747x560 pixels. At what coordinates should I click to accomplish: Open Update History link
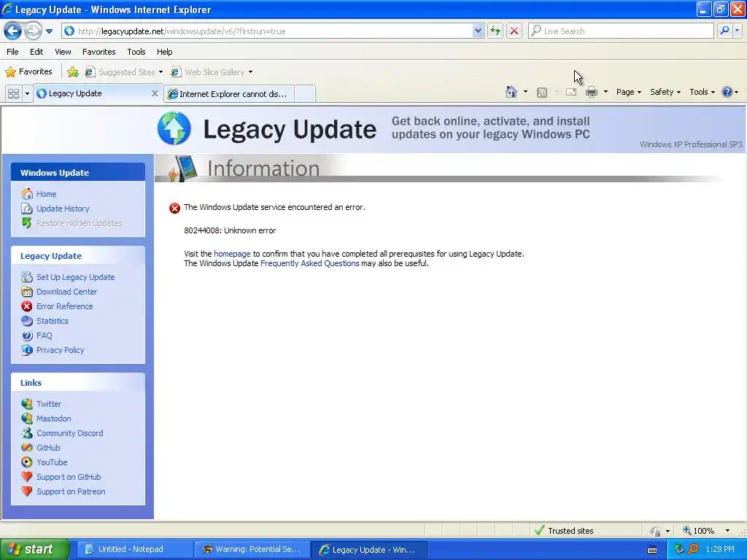[x=63, y=209]
